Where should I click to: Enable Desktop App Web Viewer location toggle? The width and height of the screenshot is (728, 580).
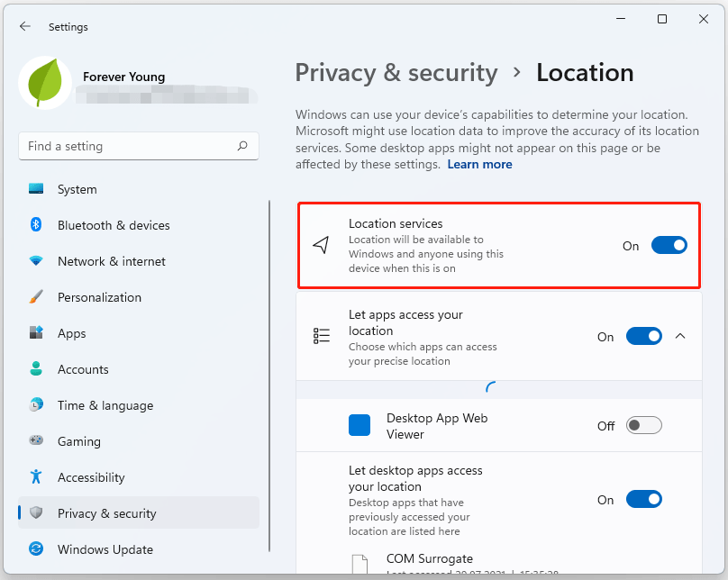[644, 425]
